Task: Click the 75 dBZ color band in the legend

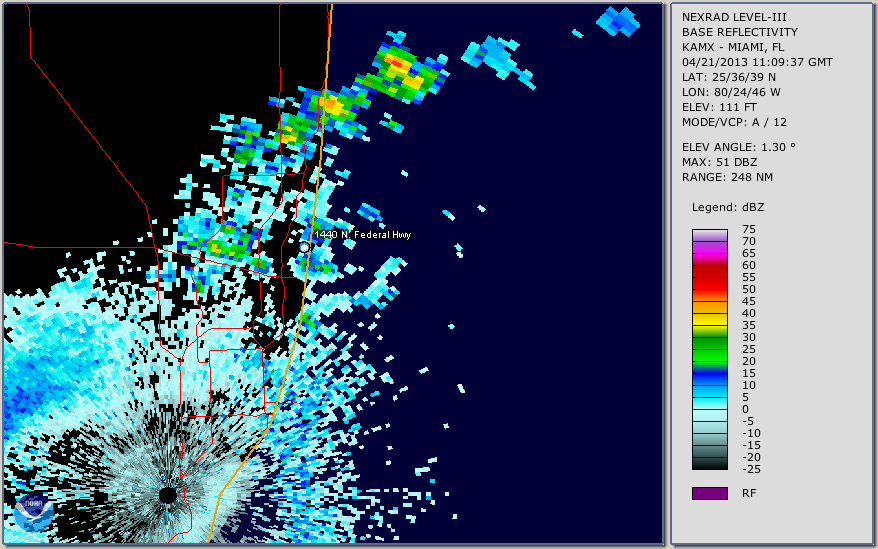Action: [x=709, y=235]
